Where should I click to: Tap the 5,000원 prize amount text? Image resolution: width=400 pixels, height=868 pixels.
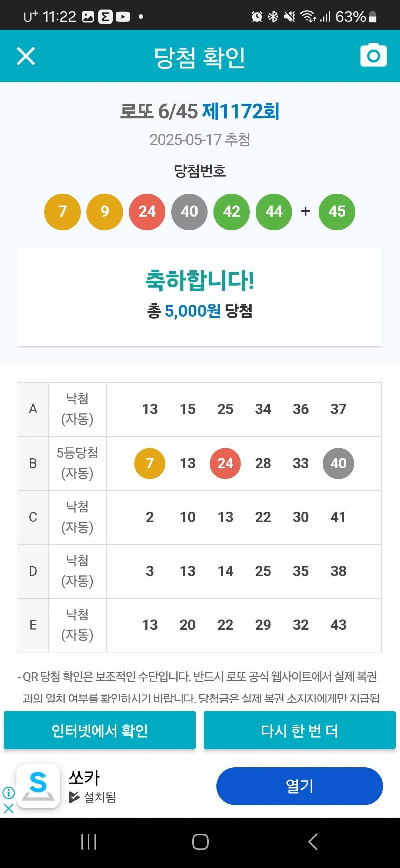pyautogui.click(x=193, y=311)
